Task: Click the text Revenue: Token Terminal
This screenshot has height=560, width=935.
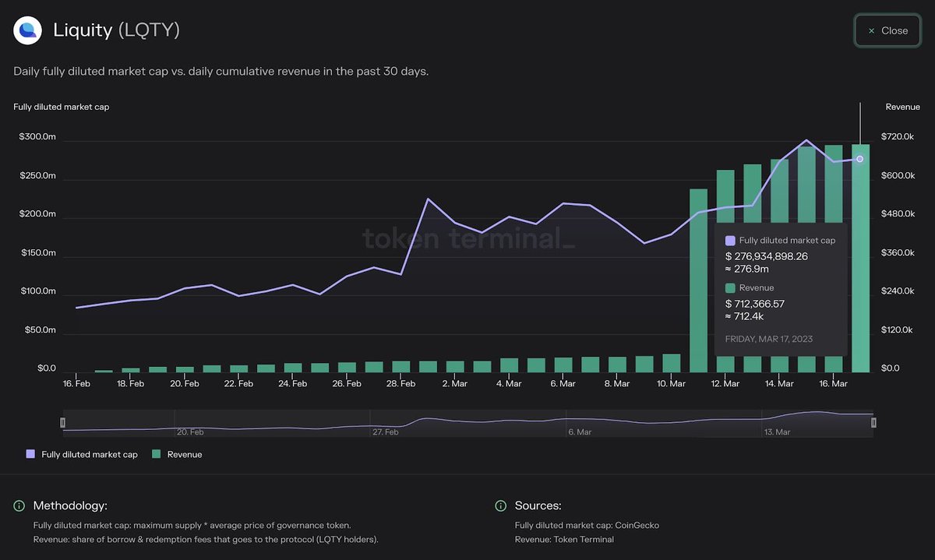Action: [564, 539]
